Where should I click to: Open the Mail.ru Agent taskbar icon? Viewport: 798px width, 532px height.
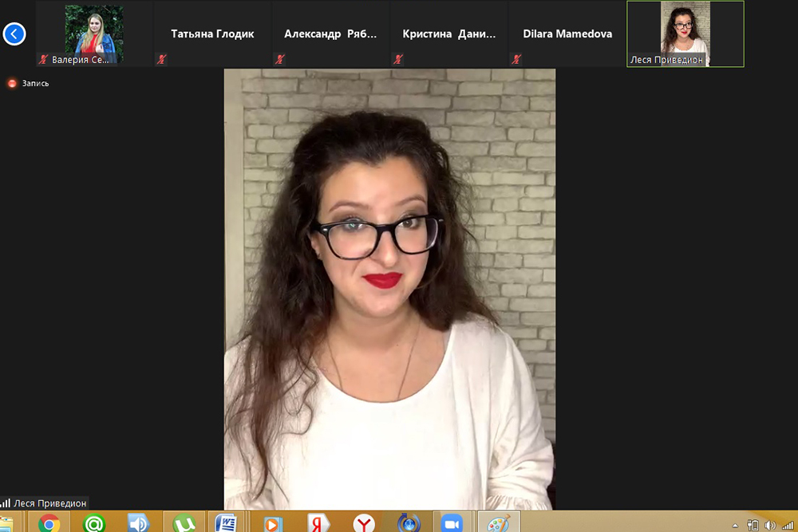94,523
